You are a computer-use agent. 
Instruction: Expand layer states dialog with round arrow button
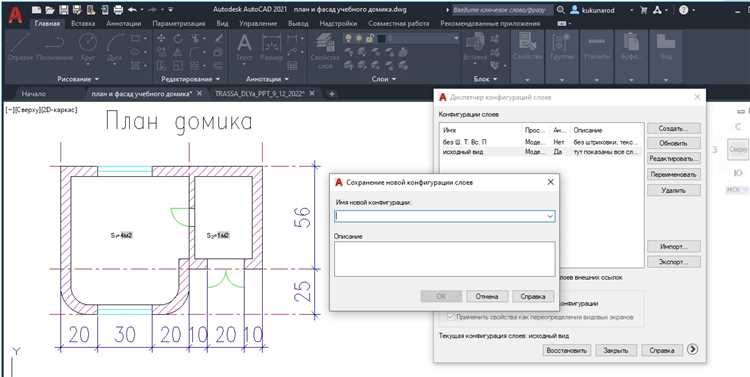point(693,349)
